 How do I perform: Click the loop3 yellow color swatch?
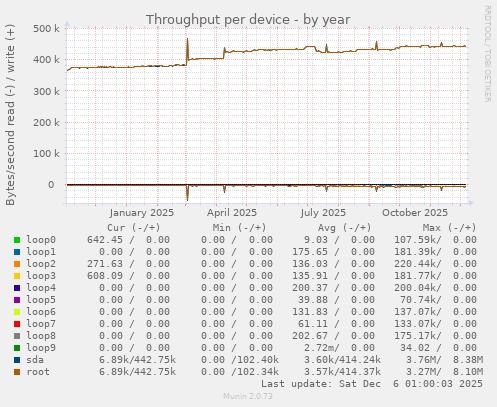(17, 276)
